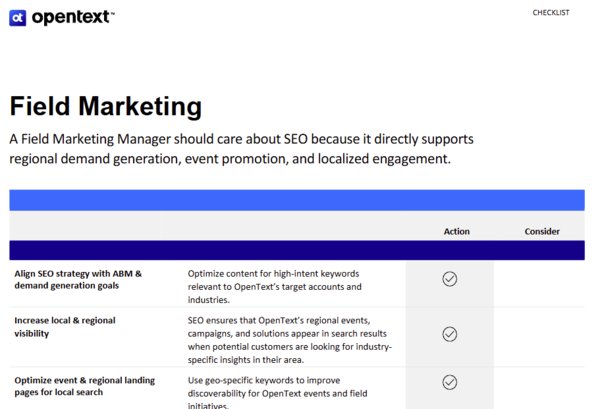
Task: Click the Field Marketing heading
Action: coord(105,106)
